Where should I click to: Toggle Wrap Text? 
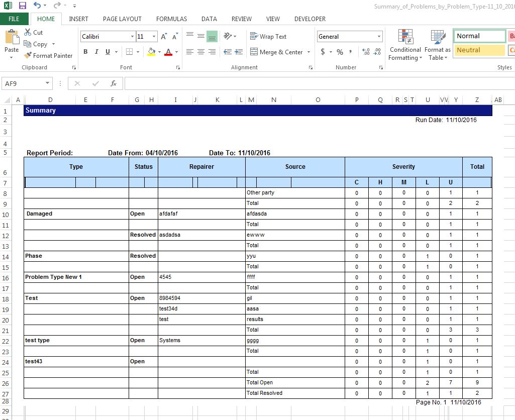point(268,37)
